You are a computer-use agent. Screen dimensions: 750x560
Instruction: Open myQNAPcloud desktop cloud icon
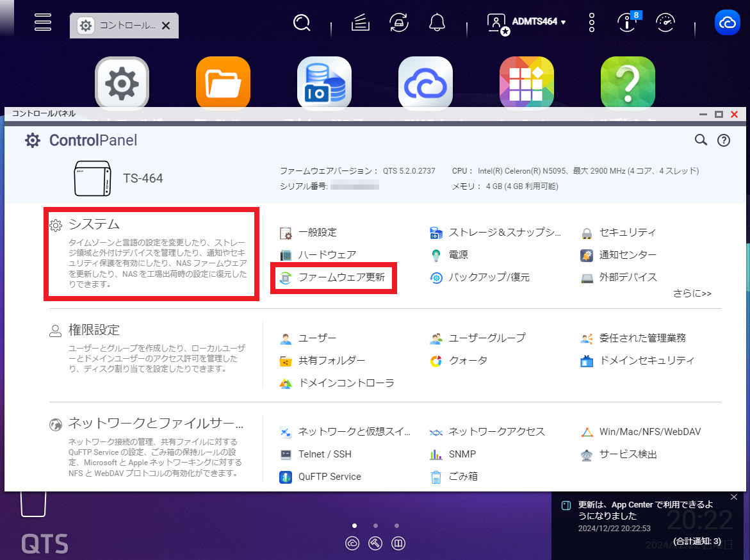(x=425, y=82)
